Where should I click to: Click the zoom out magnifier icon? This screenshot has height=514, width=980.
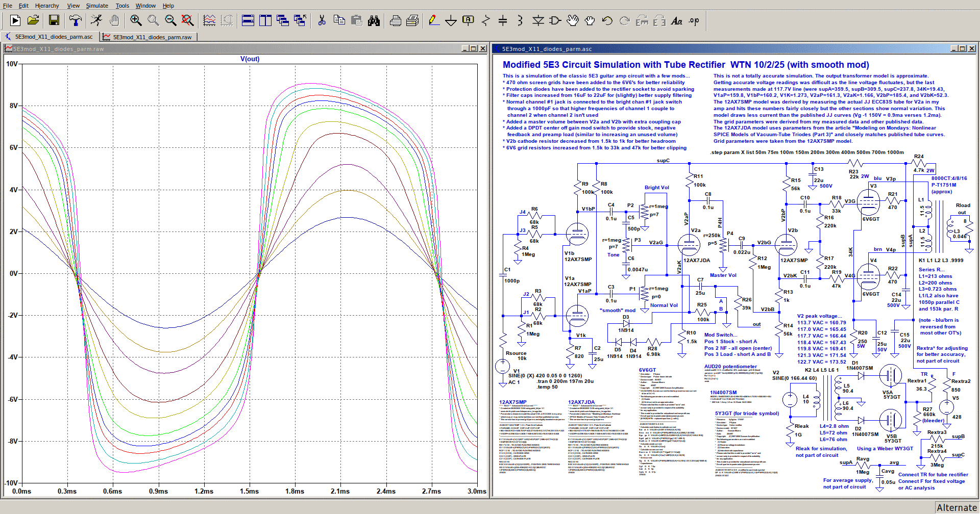170,20
